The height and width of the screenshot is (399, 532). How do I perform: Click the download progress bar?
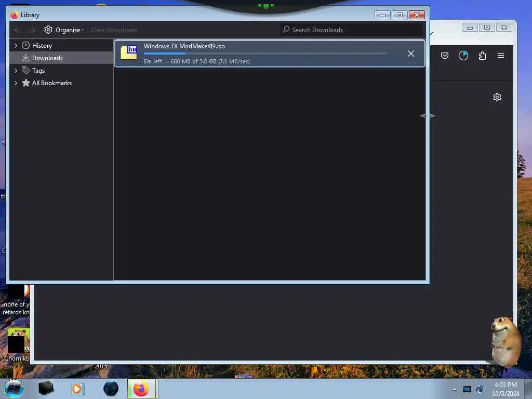click(265, 54)
